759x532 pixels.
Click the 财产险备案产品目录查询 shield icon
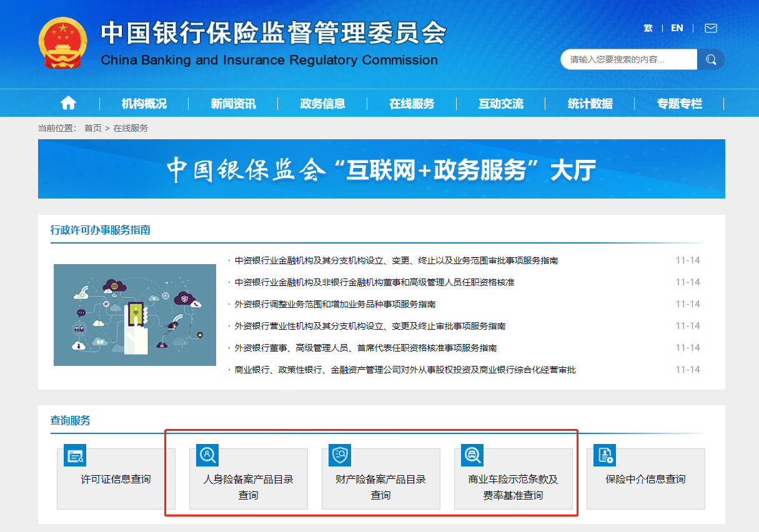(x=339, y=455)
